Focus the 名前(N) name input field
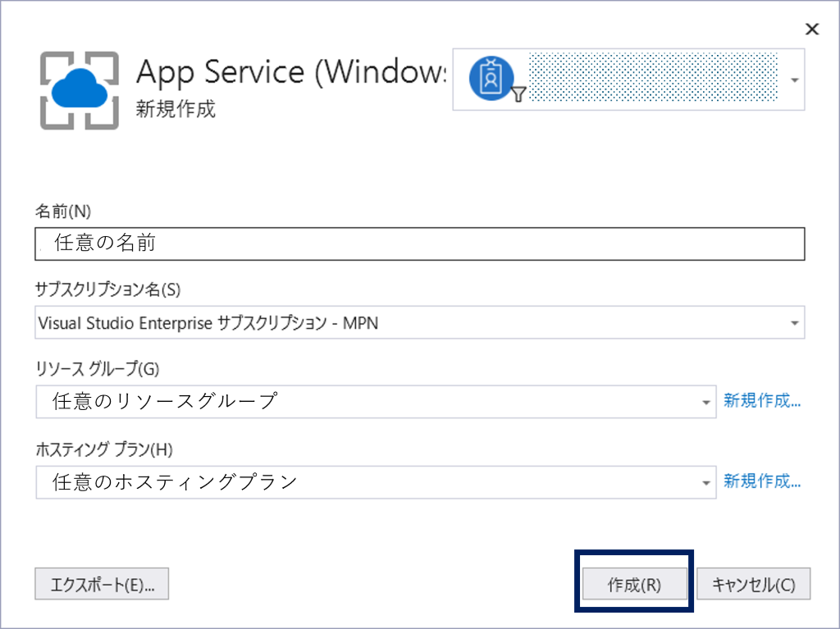 point(420,244)
